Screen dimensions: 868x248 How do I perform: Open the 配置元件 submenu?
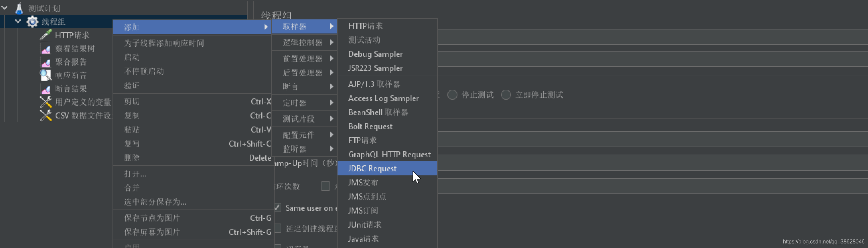[304, 135]
